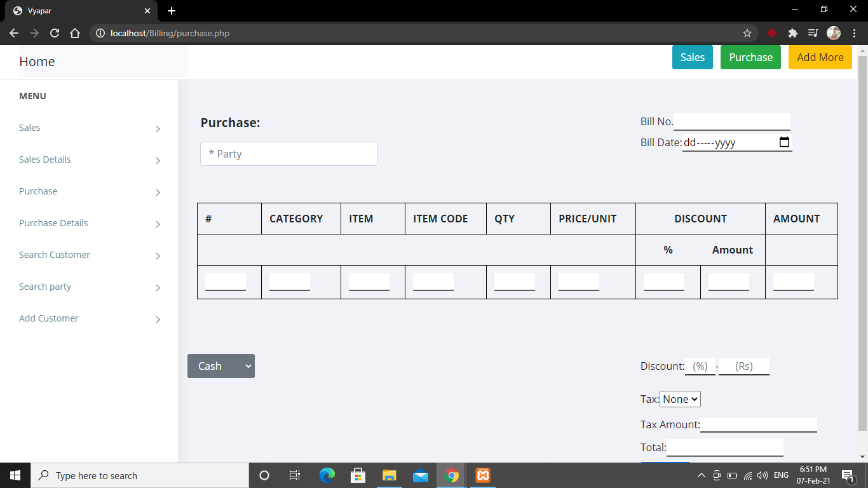Click the Price/Unit input in table row

point(579,282)
